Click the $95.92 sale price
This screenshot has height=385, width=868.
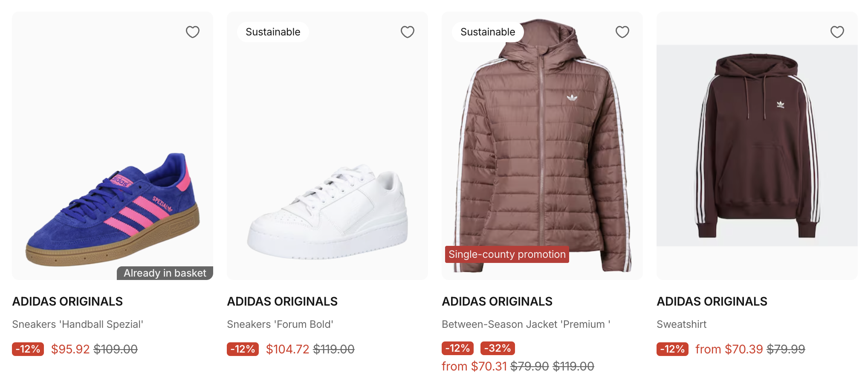70,349
